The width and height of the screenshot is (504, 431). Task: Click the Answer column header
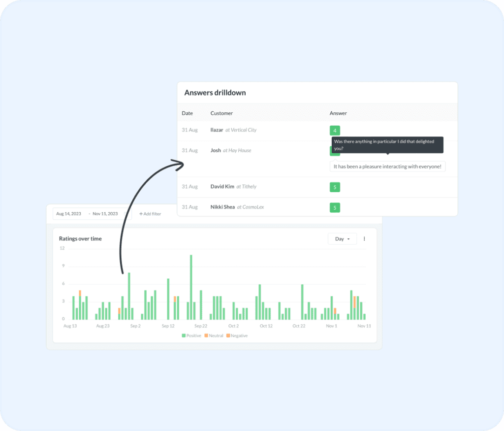point(338,113)
